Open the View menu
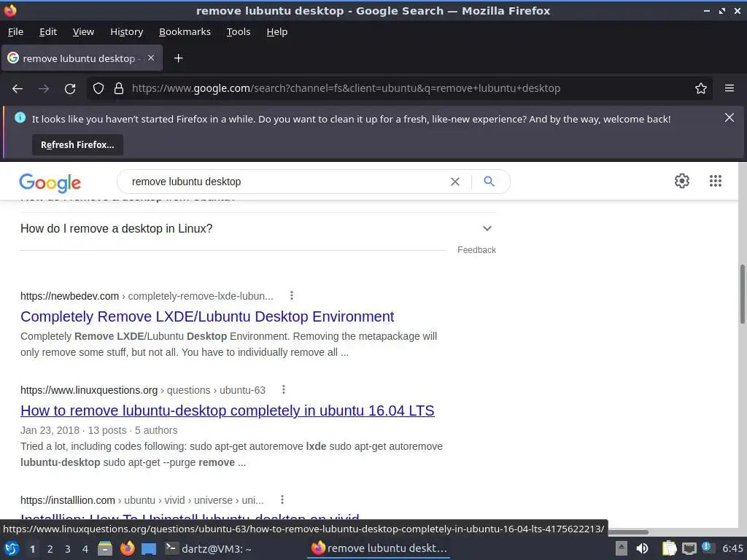Image resolution: width=747 pixels, height=560 pixels. point(83,32)
